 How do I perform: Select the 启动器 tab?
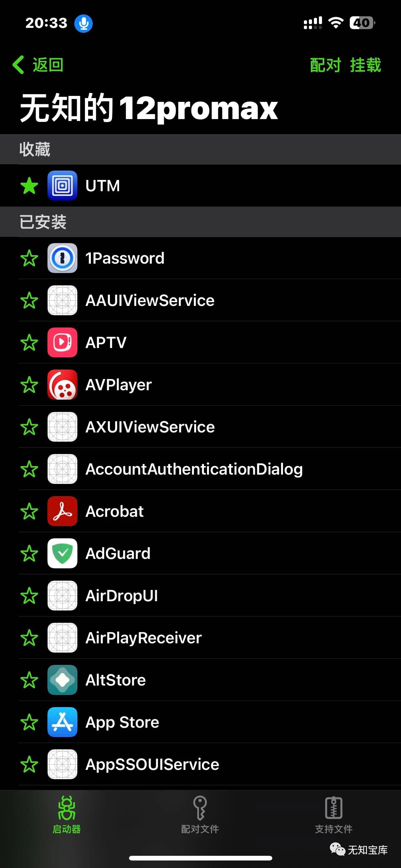(x=67, y=815)
